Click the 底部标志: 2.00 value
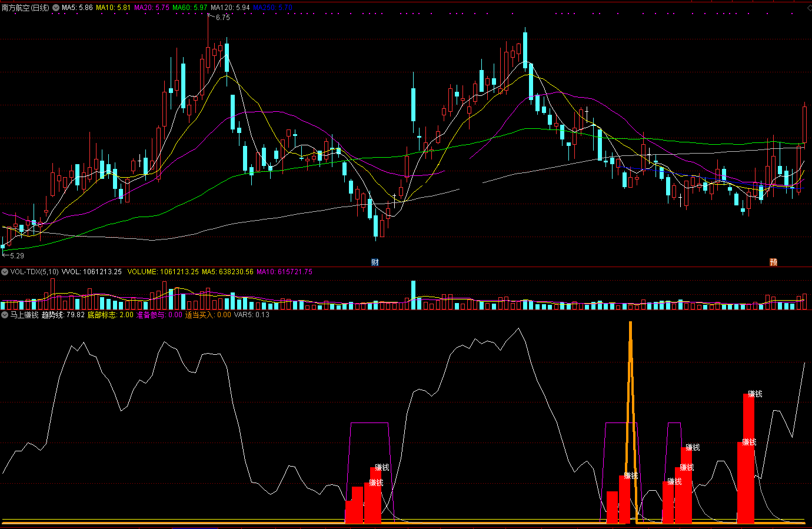This screenshot has width=812, height=529. [111, 315]
